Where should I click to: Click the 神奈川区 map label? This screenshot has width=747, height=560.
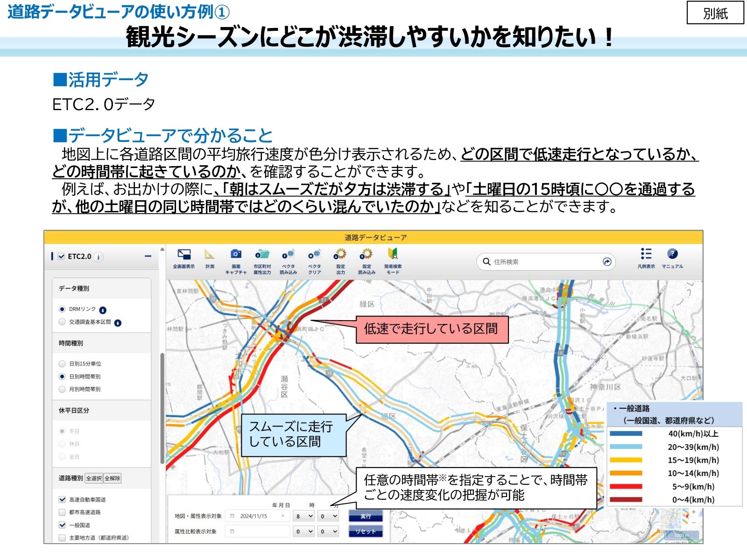tap(605, 387)
